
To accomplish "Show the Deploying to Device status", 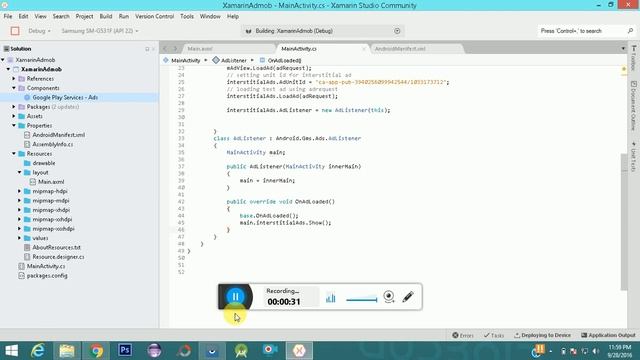I will [x=542, y=335].
